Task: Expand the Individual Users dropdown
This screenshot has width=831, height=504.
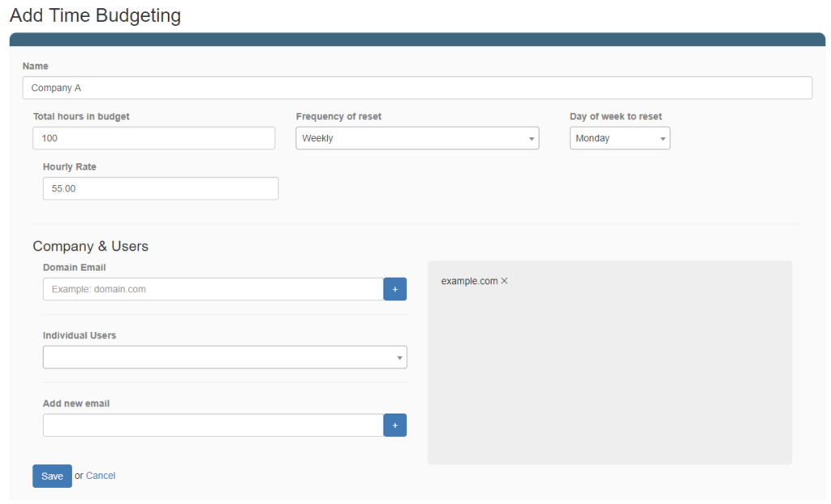Action: click(x=225, y=357)
